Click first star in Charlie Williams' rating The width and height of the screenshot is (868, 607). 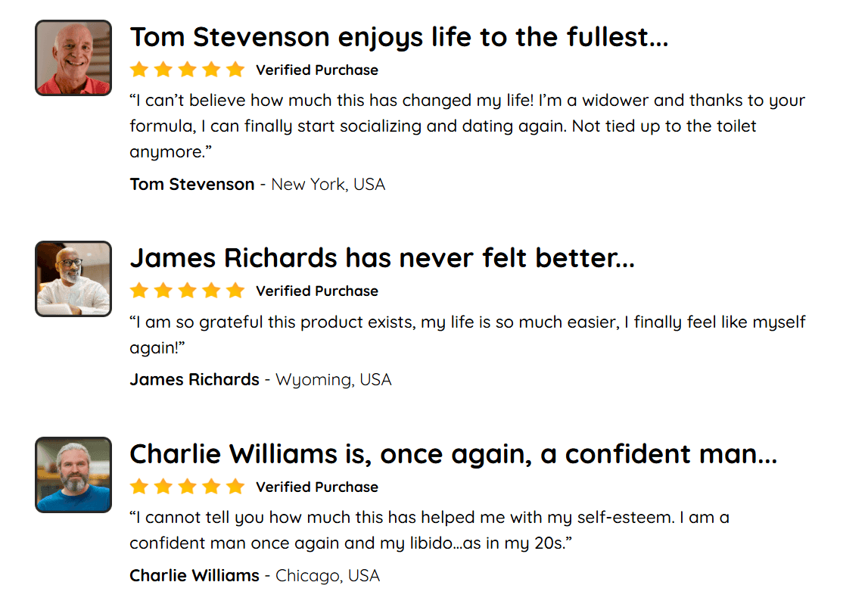click(138, 487)
